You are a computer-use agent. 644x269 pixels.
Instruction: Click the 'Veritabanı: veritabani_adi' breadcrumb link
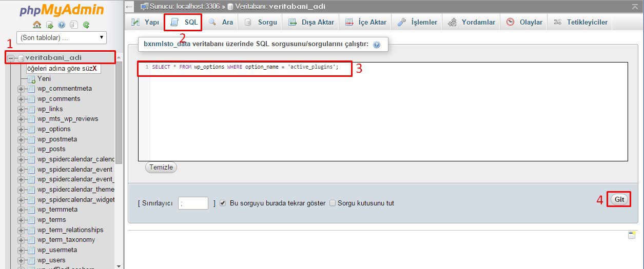tap(279, 7)
